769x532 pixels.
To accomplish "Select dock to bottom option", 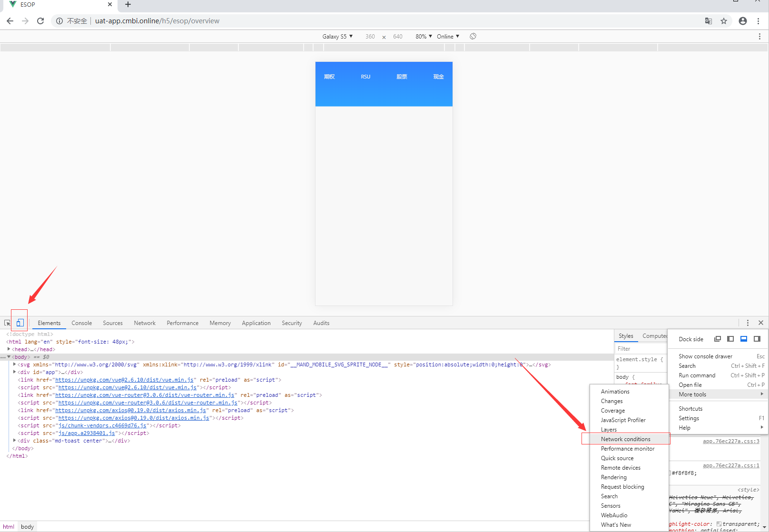I will 744,339.
